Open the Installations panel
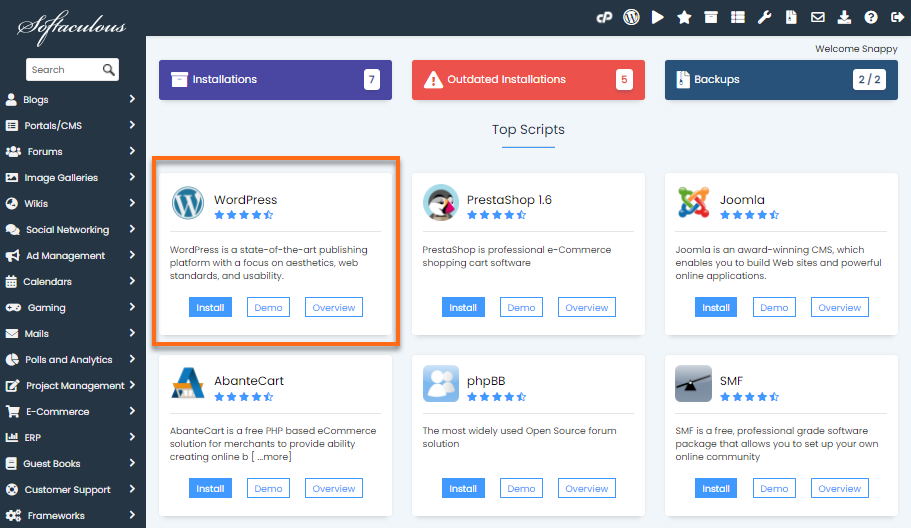The image size is (911, 528). click(x=275, y=80)
